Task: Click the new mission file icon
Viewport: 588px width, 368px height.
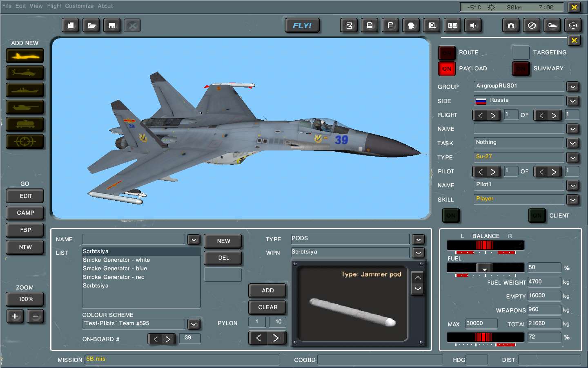Action: [71, 25]
